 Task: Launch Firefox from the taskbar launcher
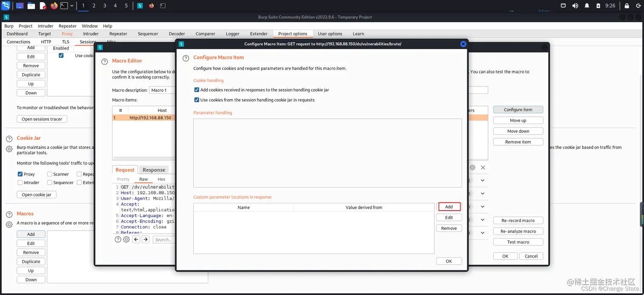point(54,6)
